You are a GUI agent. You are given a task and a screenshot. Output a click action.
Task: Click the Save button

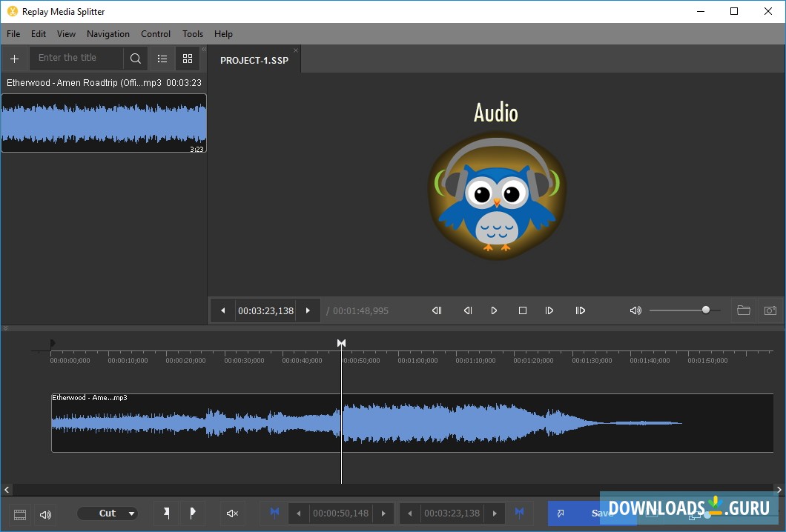pyautogui.click(x=593, y=513)
